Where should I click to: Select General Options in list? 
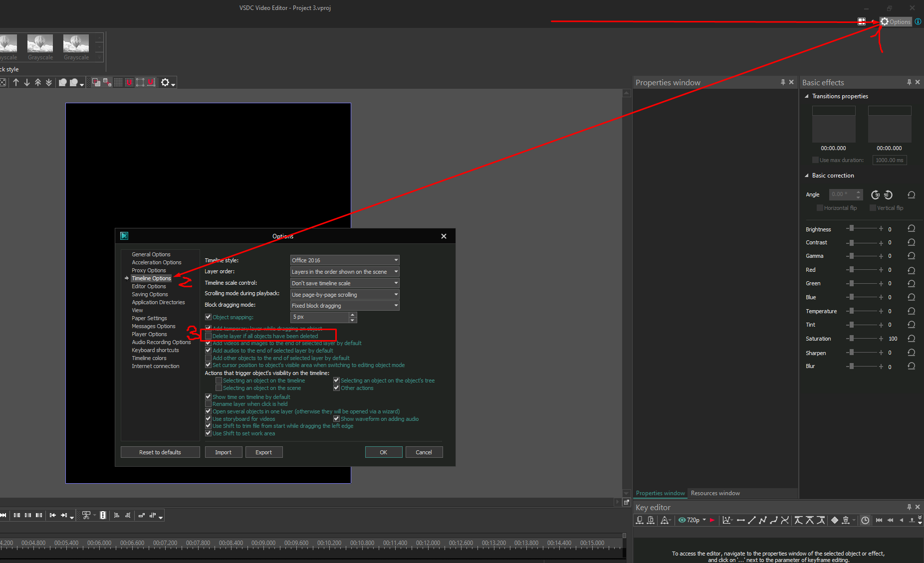tap(151, 254)
